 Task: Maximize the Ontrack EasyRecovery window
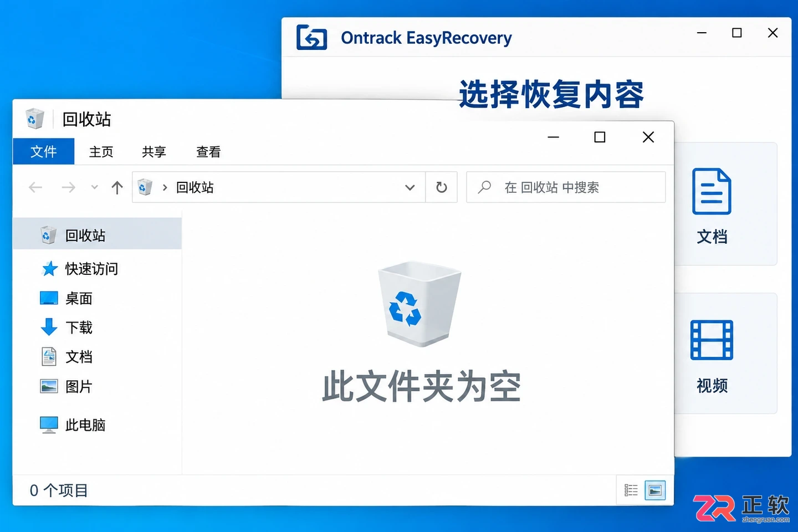(737, 33)
